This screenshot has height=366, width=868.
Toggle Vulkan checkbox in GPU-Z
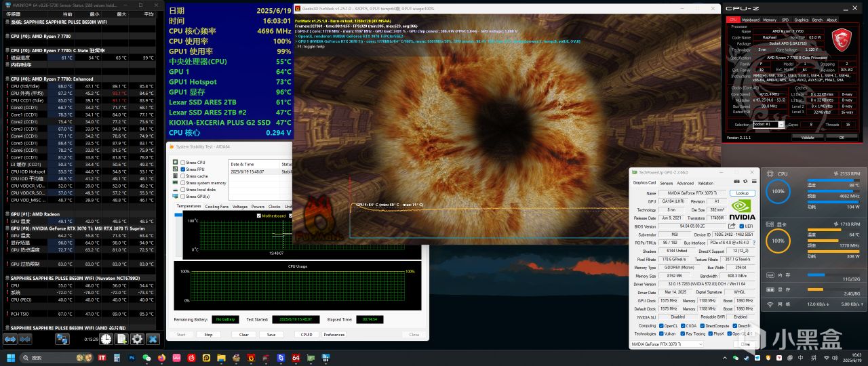pyautogui.click(x=661, y=333)
